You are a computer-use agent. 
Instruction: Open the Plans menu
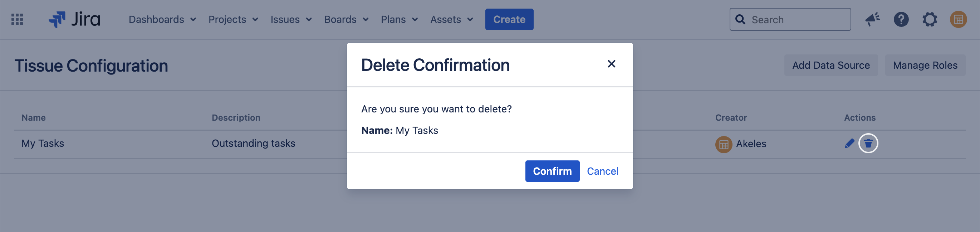pos(400,19)
